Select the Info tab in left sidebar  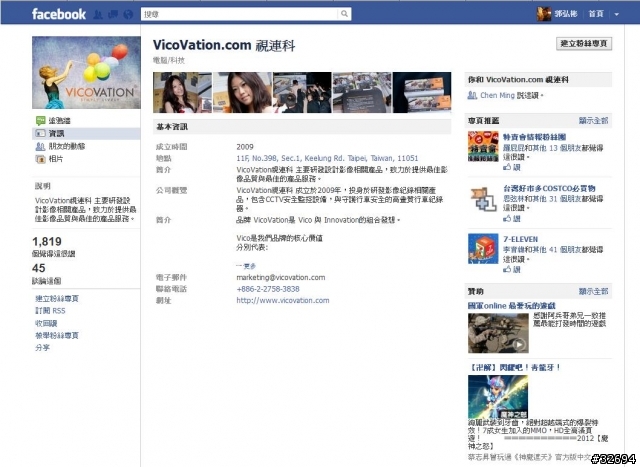pos(86,133)
